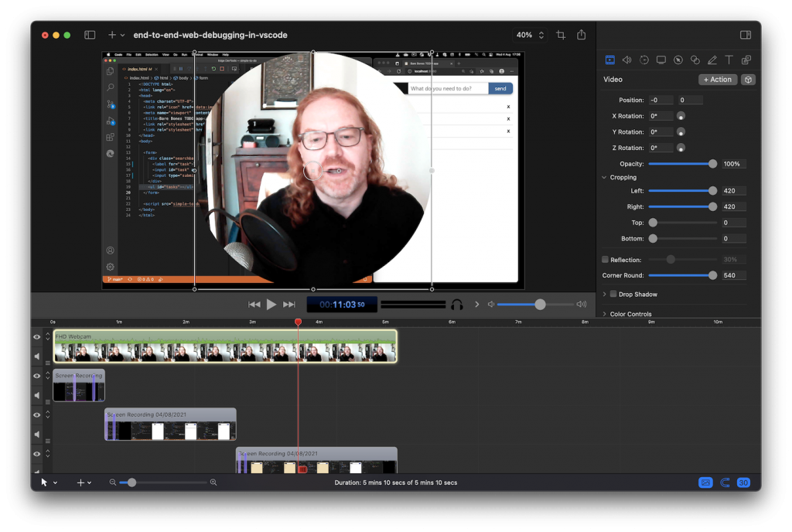Click the timeline zoom out magnifier

pyautogui.click(x=113, y=483)
